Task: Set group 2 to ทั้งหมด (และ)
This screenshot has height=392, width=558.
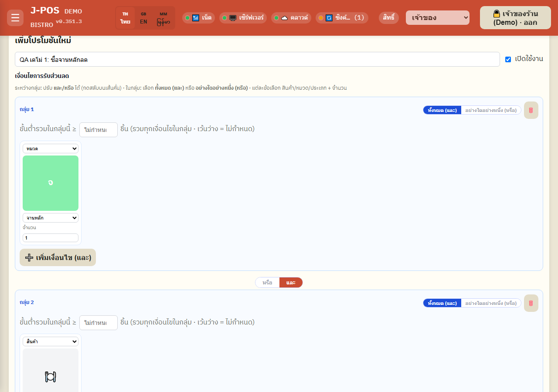Action: point(442,303)
